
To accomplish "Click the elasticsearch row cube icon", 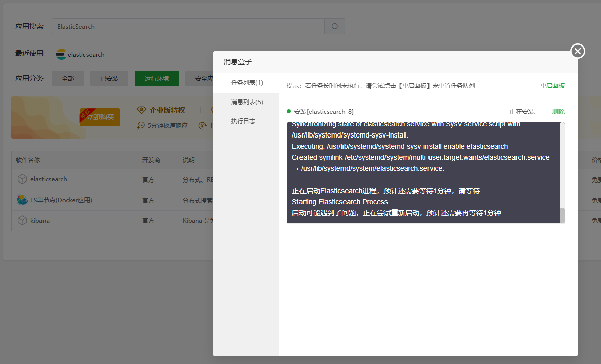I will tap(22, 179).
